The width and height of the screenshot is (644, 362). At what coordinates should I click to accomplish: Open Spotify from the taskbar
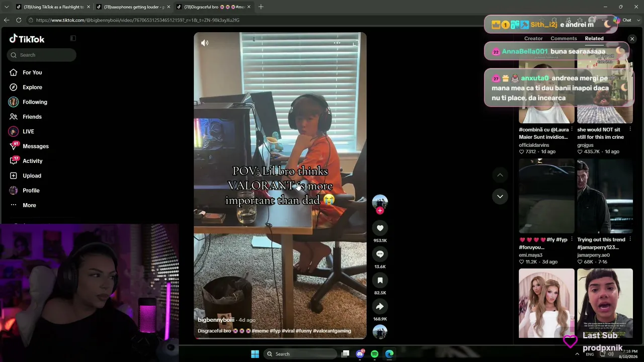pos(374,354)
